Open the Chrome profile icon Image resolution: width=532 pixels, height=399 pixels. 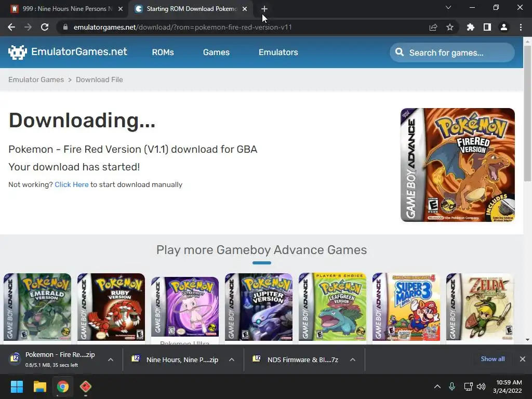[x=504, y=27]
